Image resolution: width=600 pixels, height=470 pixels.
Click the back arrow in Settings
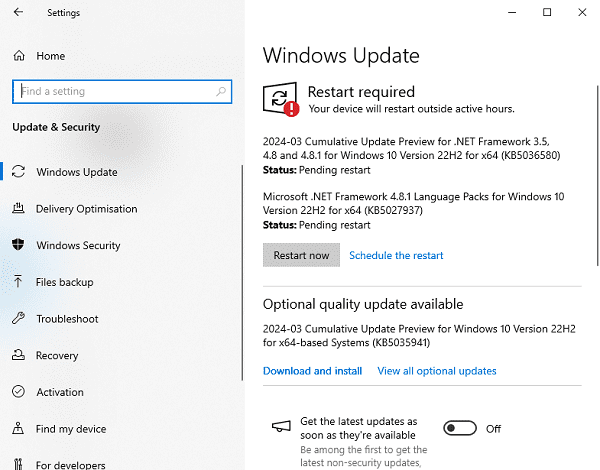tap(18, 12)
